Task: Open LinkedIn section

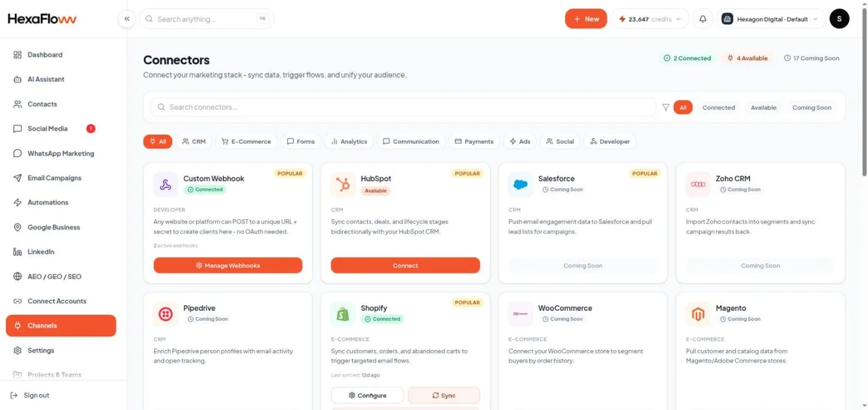Action: point(61,252)
